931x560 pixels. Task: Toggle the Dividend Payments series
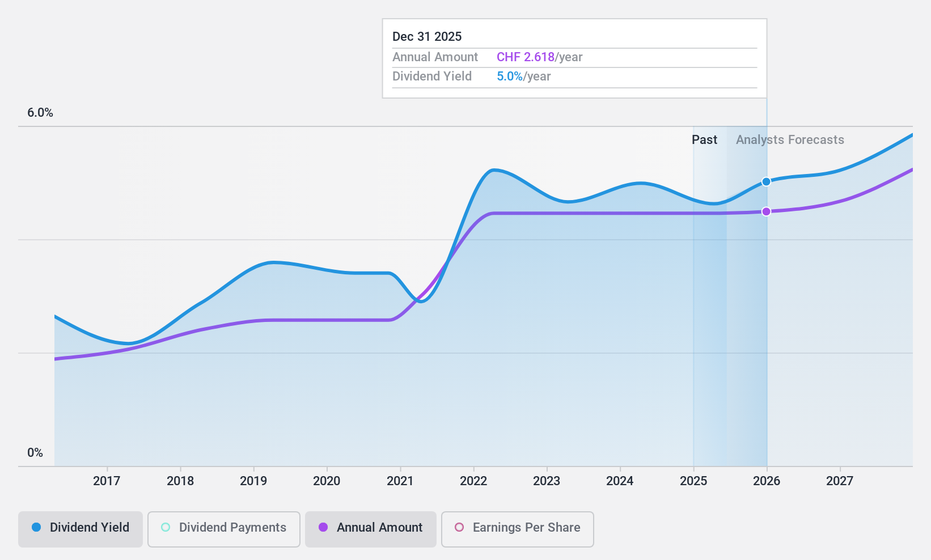tap(224, 529)
